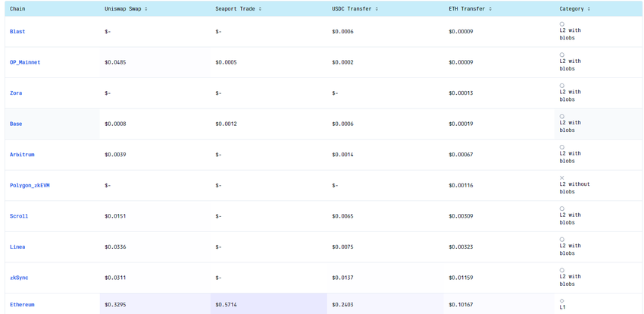This screenshot has width=644, height=314.
Task: Select Linea ETH Transfer value $0.00323
Action: [x=461, y=247]
